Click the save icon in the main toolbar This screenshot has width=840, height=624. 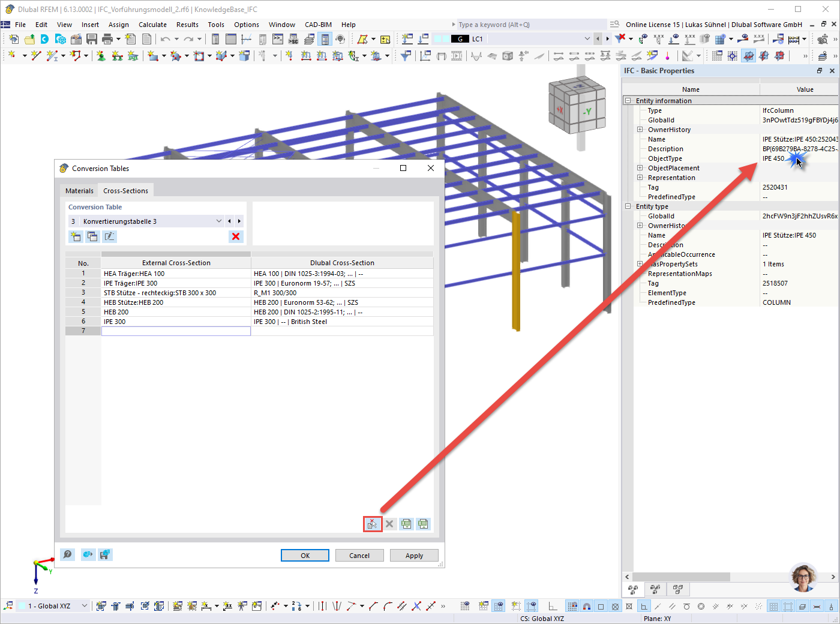click(92, 39)
